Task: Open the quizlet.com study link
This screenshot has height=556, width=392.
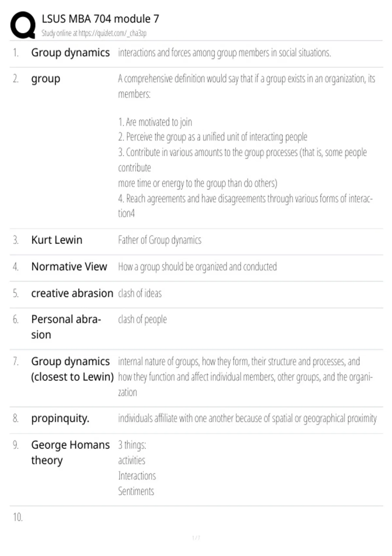Action: point(112,33)
